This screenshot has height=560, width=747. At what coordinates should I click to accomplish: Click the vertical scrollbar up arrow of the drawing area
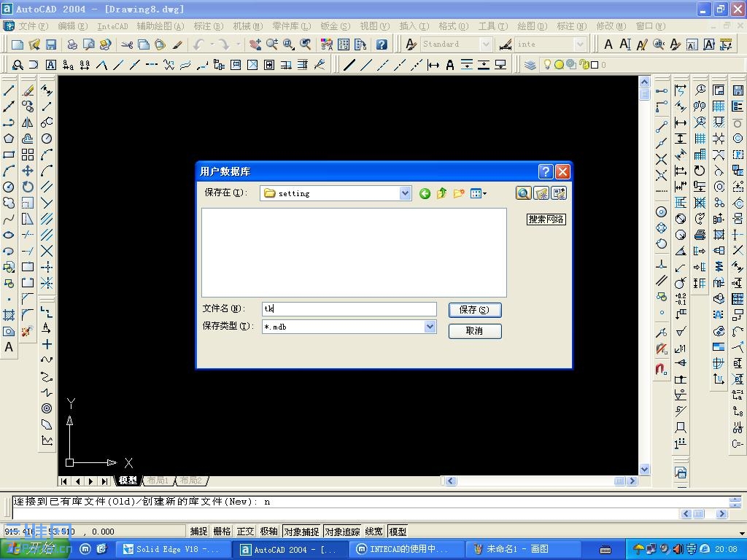[x=644, y=82]
